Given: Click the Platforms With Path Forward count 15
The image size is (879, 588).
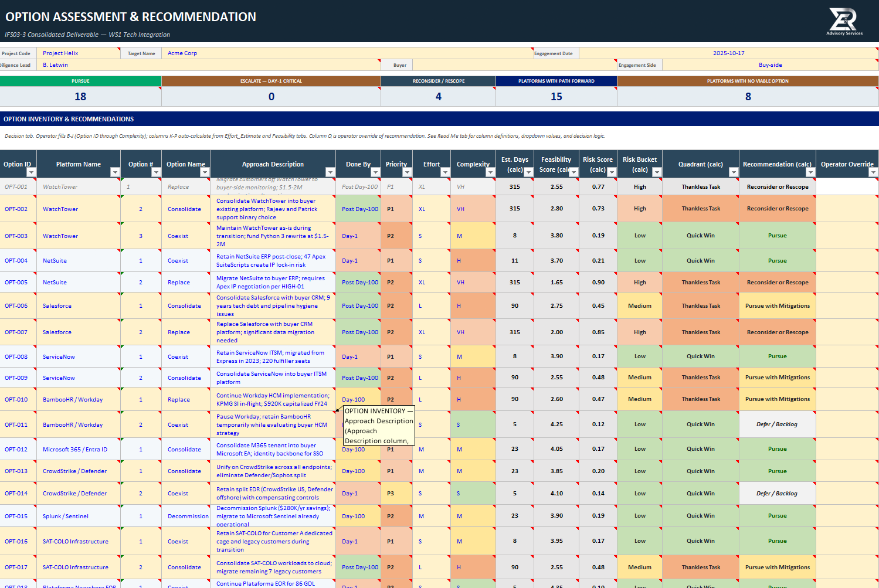Looking at the screenshot, I should coord(556,97).
